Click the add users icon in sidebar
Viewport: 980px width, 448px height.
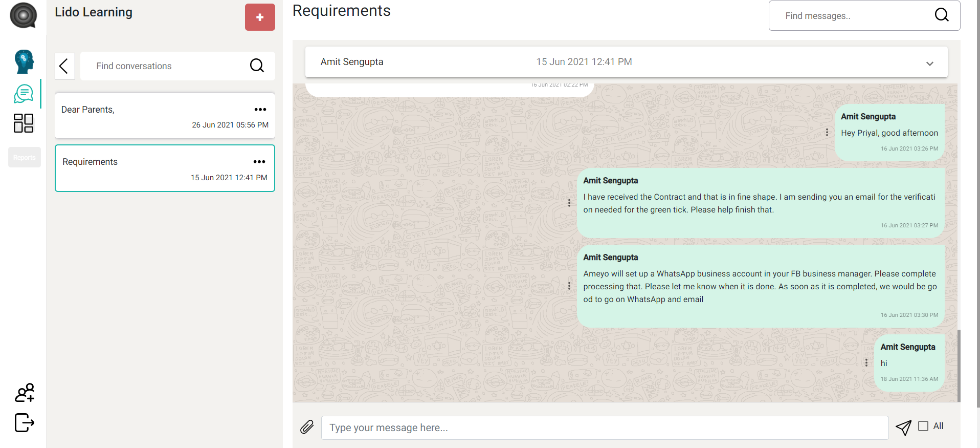(x=25, y=393)
